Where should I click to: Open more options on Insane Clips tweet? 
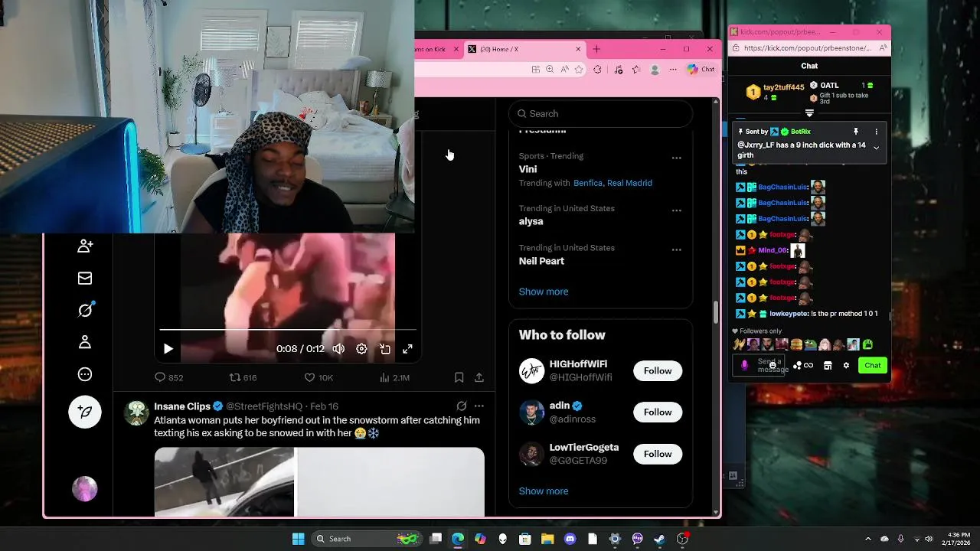[479, 406]
